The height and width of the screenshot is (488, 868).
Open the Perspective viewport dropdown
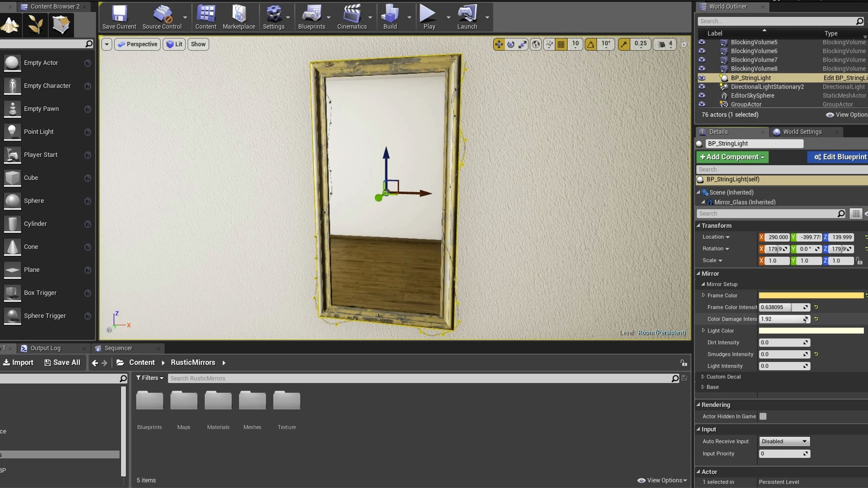(137, 44)
